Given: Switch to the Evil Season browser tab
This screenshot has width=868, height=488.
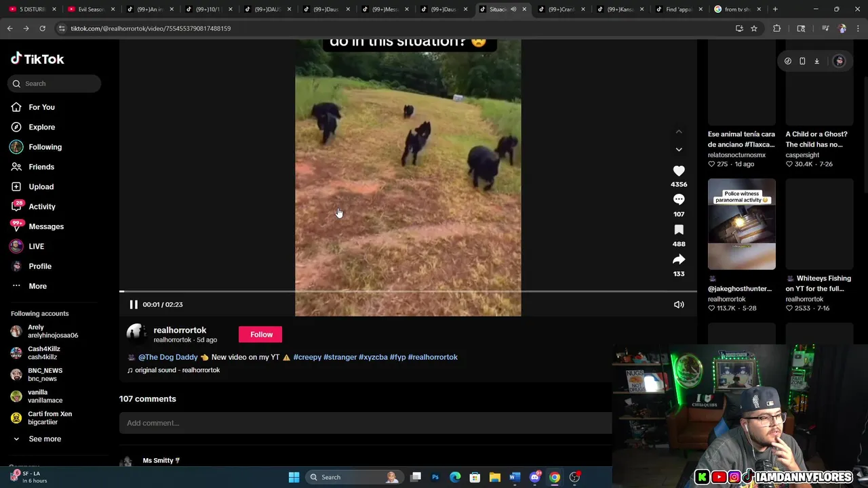Looking at the screenshot, I should pyautogui.click(x=91, y=9).
